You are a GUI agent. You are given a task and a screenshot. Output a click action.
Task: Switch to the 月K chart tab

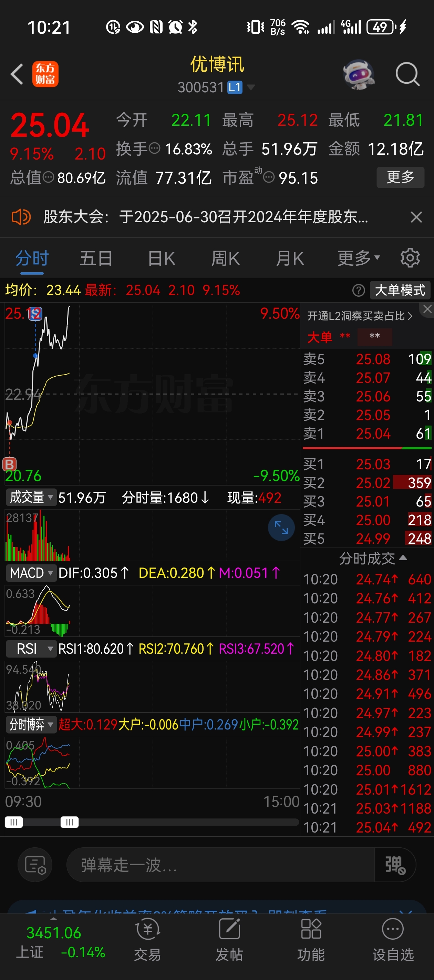click(x=290, y=259)
